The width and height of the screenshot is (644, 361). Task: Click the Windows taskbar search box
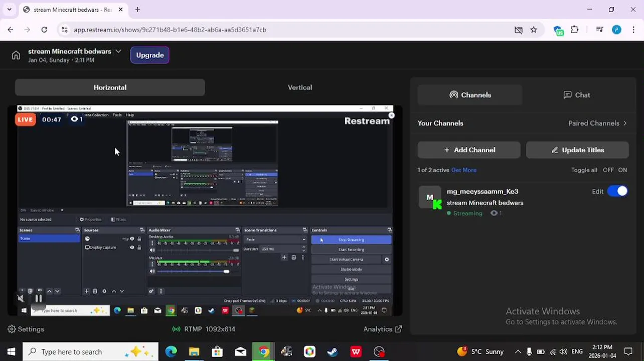[x=91, y=351]
